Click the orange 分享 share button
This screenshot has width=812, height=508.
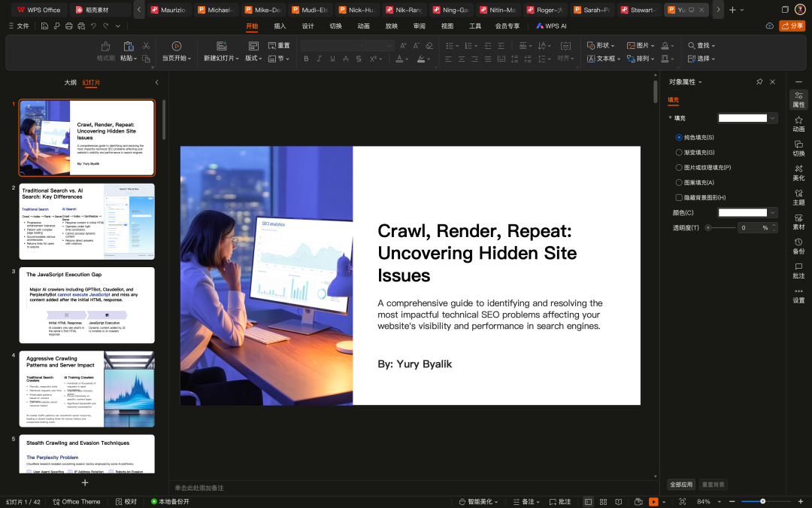(792, 26)
